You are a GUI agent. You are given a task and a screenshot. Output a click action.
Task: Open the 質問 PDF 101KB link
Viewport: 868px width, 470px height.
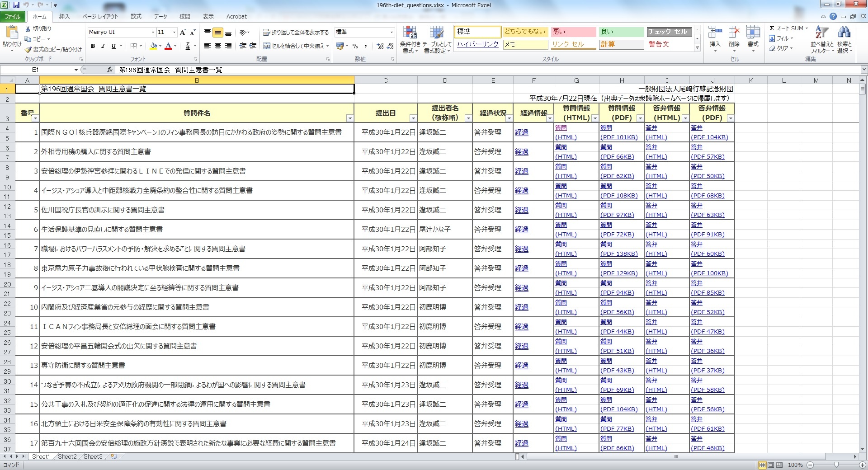(x=618, y=137)
